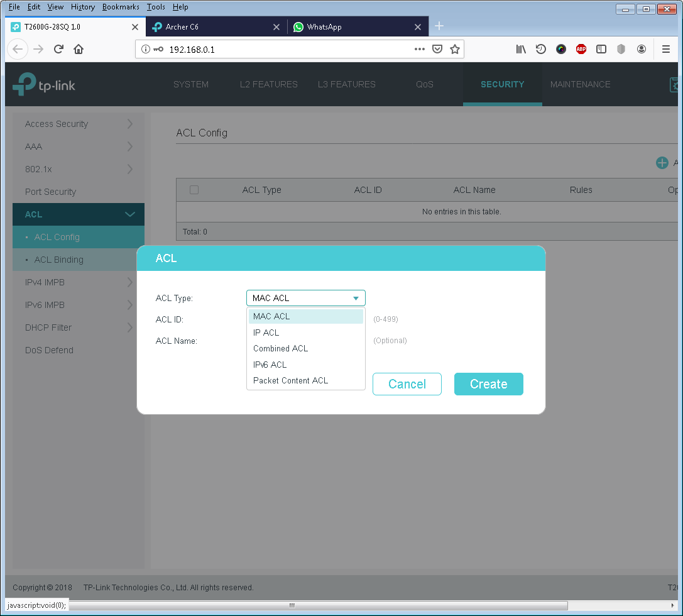683x616 pixels.
Task: Select ACL Config sidebar item
Action: 79,237
